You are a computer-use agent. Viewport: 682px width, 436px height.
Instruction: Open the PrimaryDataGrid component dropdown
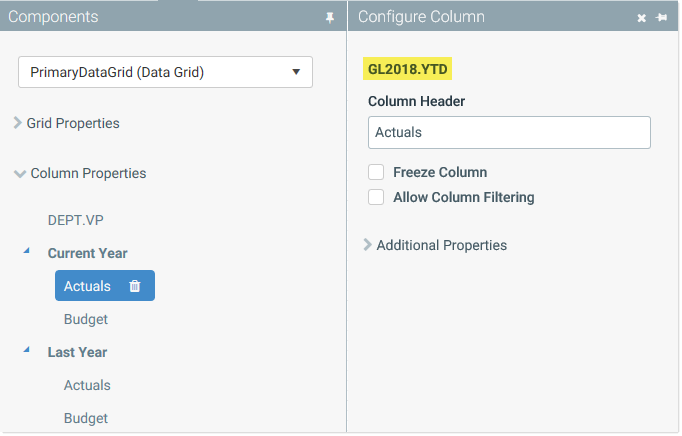pos(165,72)
